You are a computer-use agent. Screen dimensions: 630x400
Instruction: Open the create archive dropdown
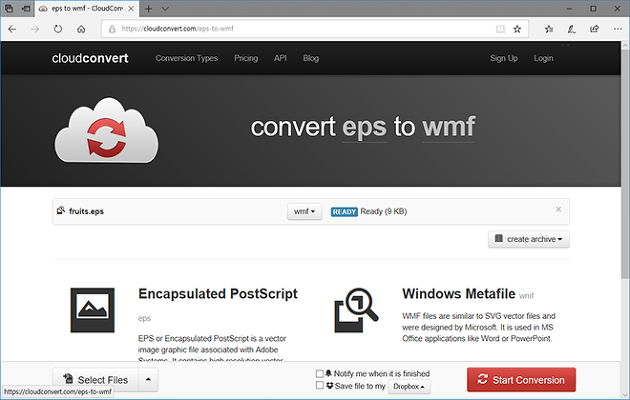tap(528, 239)
